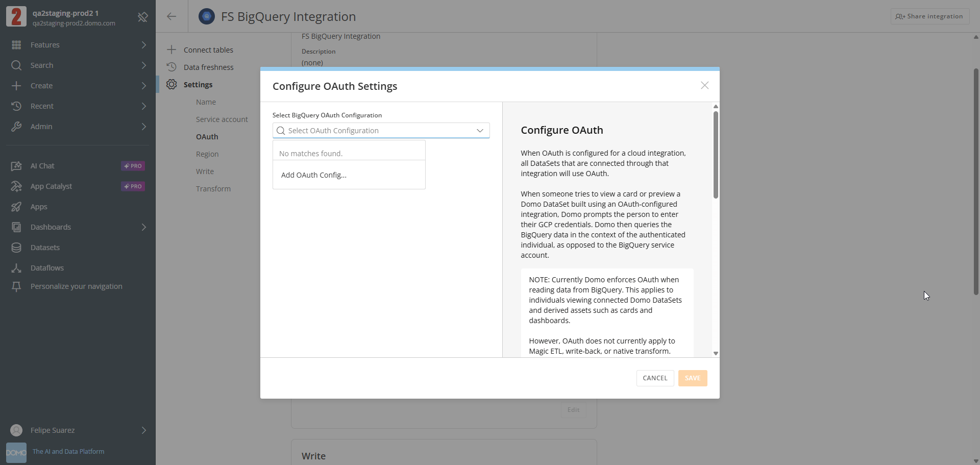The width and height of the screenshot is (980, 465).
Task: Click the Apps label in sidebar
Action: (x=39, y=207)
